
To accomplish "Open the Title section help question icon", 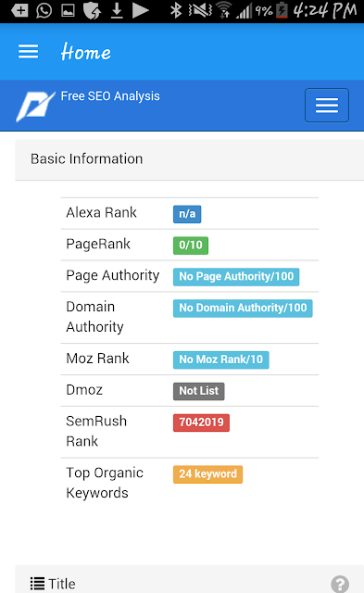I will pyautogui.click(x=340, y=584).
